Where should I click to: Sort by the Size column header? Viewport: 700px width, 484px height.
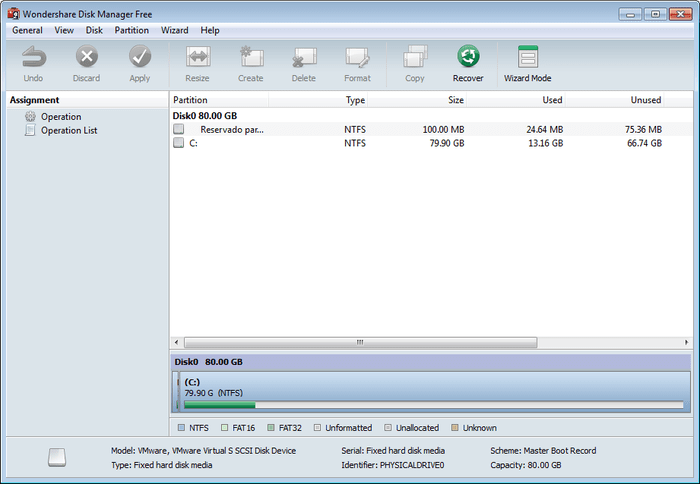tap(417, 100)
